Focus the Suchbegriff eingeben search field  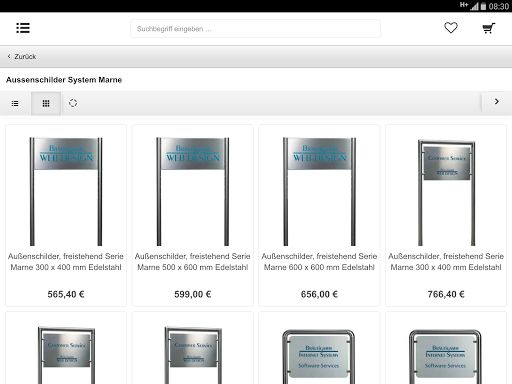pos(255,29)
